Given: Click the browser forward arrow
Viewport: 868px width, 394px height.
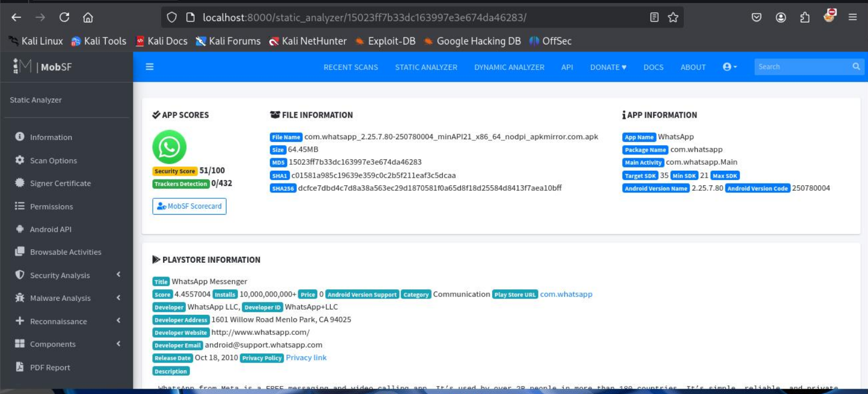Looking at the screenshot, I should (x=40, y=17).
